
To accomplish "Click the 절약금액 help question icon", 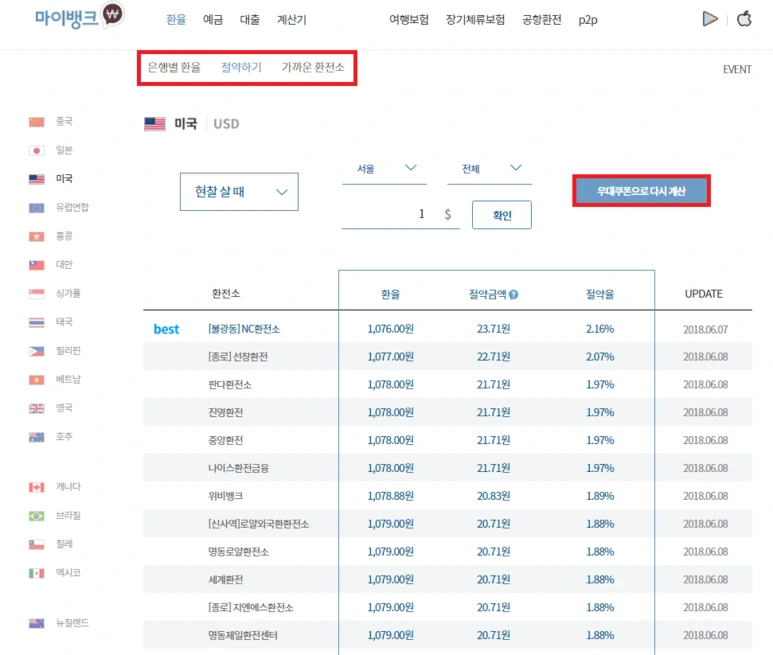I will [513, 295].
